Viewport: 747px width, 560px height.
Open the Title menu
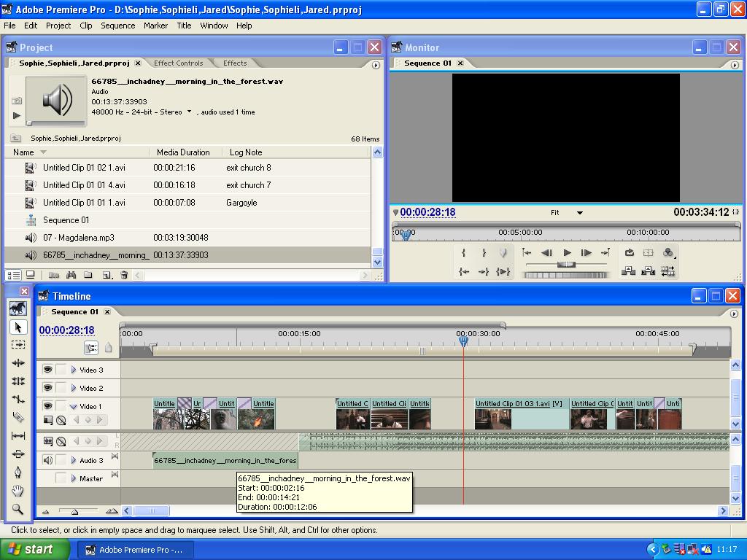184,26
